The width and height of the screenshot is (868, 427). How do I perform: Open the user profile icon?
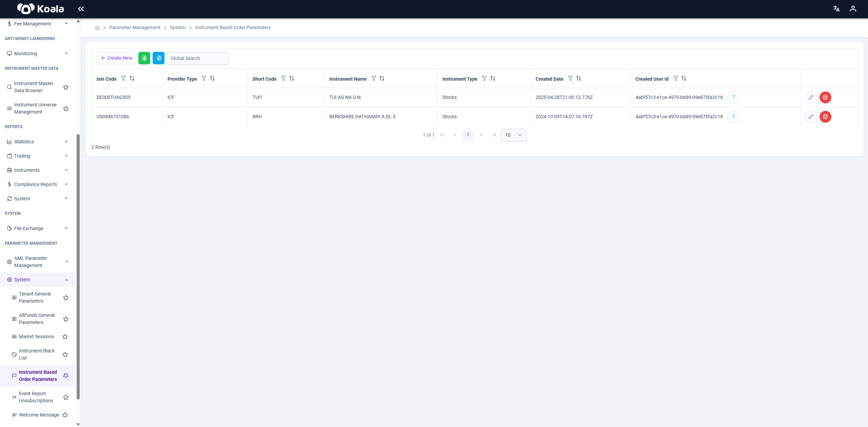(853, 9)
